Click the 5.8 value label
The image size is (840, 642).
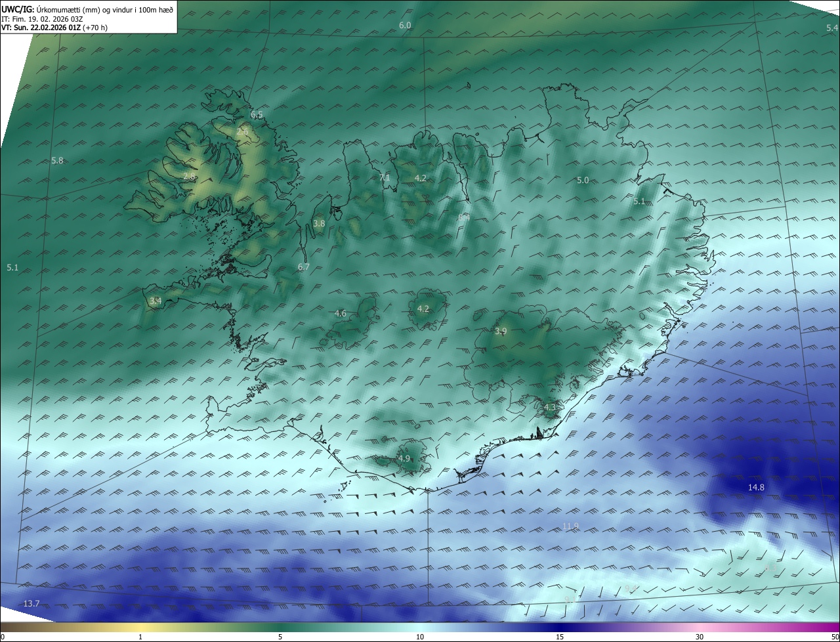(x=57, y=161)
